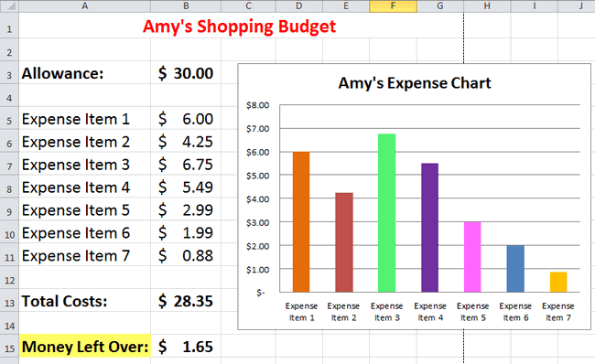Click the red Expense Item 2 bar
The width and height of the screenshot is (595, 364).
pos(344,242)
